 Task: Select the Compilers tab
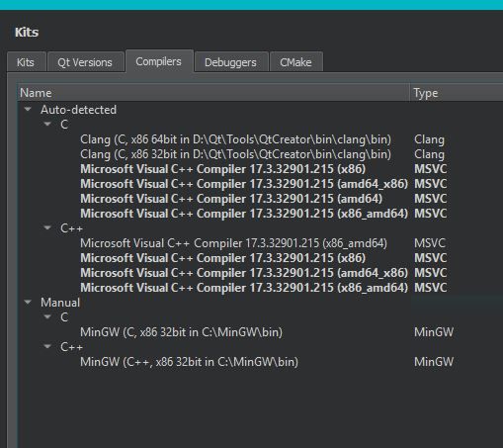(x=159, y=61)
